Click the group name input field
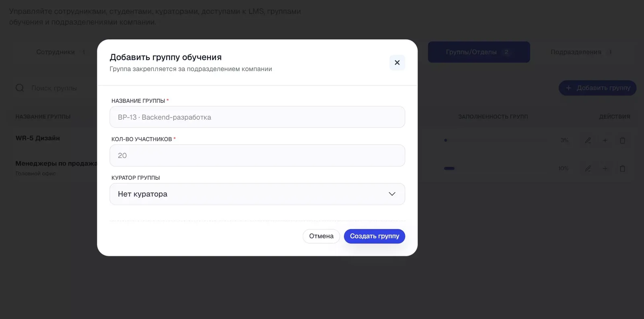The image size is (644, 319). [x=257, y=117]
